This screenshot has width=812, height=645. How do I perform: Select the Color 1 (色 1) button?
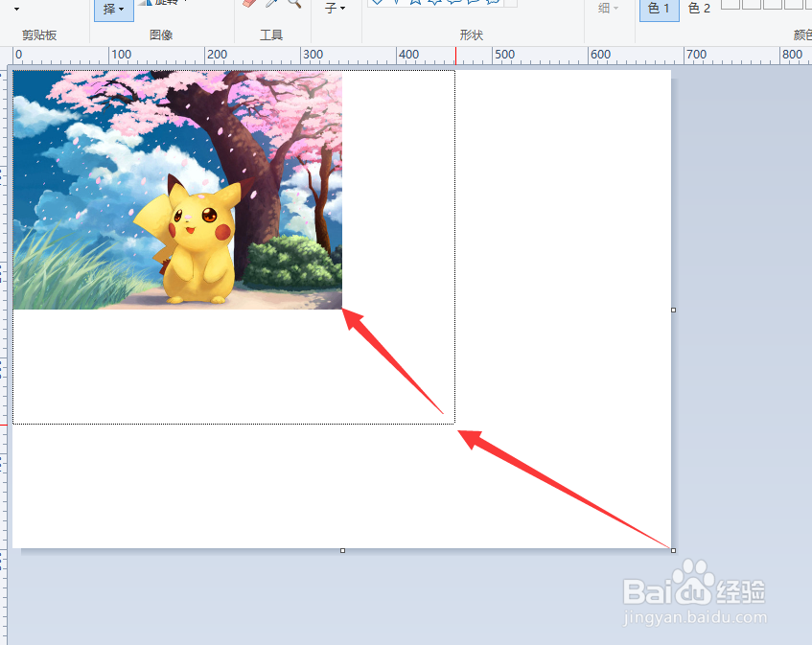(659, 9)
